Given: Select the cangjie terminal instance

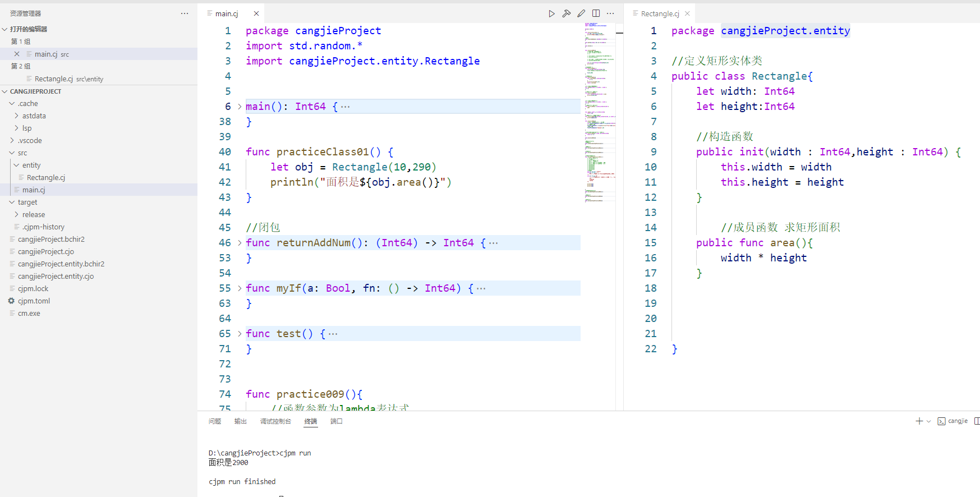Looking at the screenshot, I should click(x=953, y=421).
